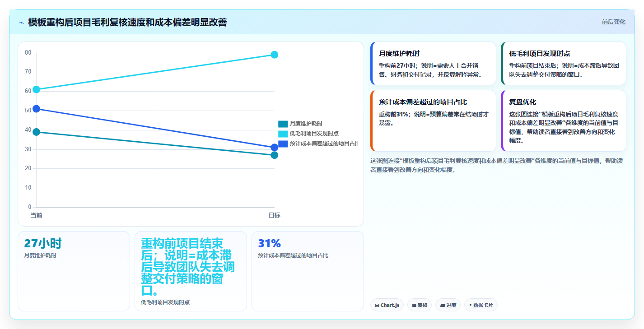
Task: Click 预计成本偏差超过的项目占比 caption under 31%
Action: 293,255
